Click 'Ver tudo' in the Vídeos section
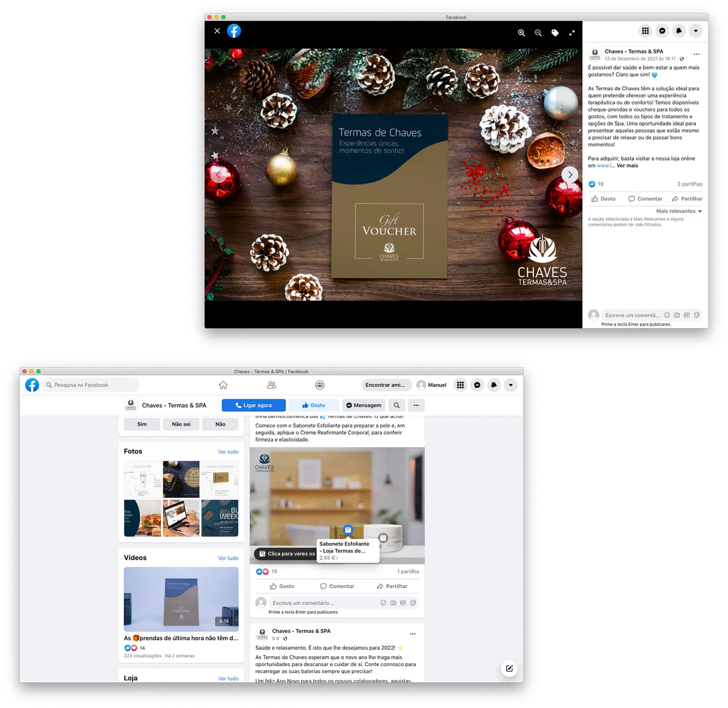The height and width of the screenshot is (708, 728). coord(228,558)
